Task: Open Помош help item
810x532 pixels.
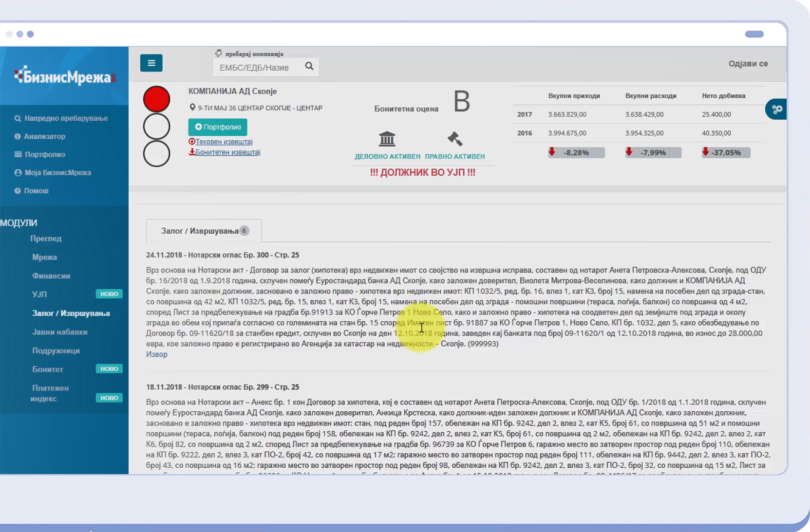Action: [36, 191]
